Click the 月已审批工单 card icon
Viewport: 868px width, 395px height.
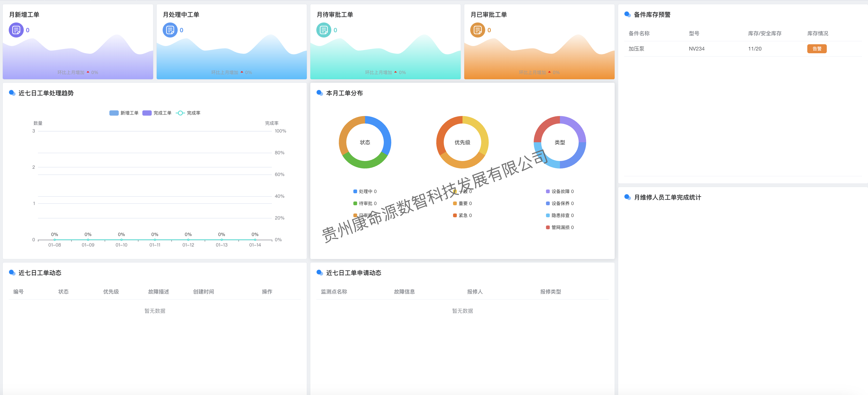pyautogui.click(x=477, y=30)
